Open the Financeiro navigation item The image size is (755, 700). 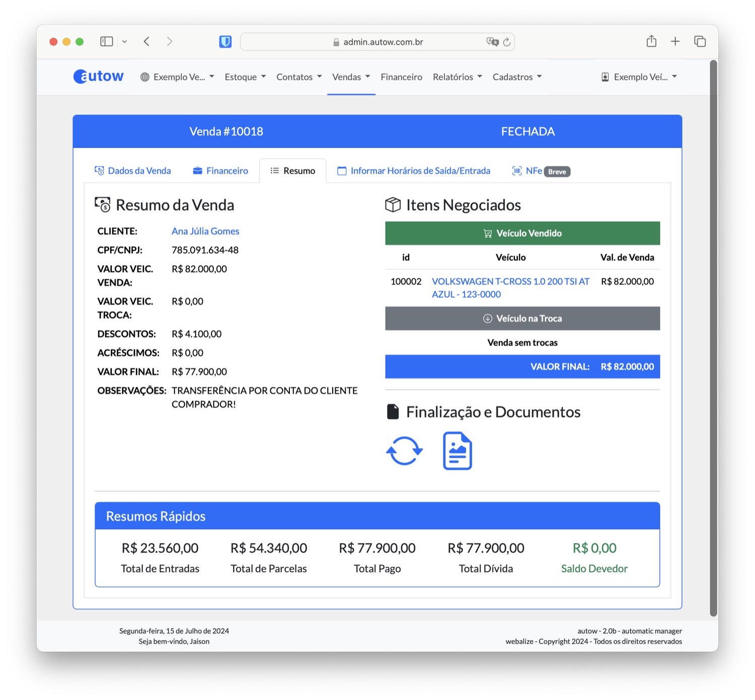[x=401, y=77]
